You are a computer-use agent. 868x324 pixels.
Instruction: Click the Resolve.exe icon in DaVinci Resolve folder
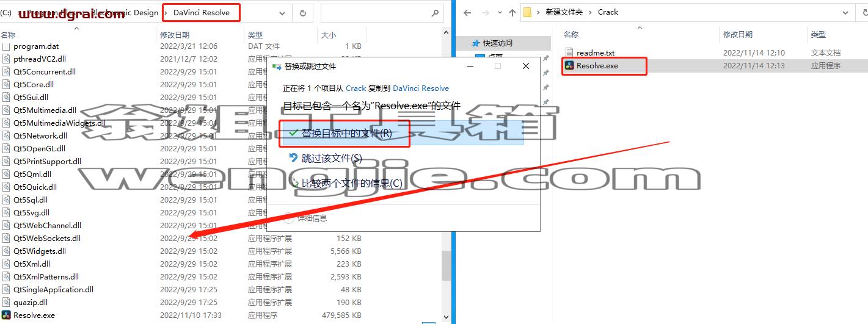[6, 315]
